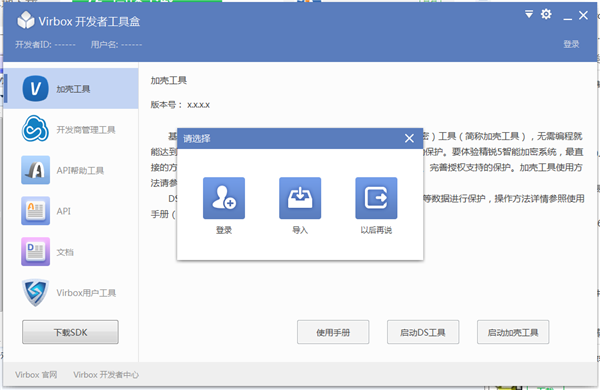Click the 加壳工具 heading in content pane
This screenshot has height=390, width=600.
pyautogui.click(x=168, y=80)
